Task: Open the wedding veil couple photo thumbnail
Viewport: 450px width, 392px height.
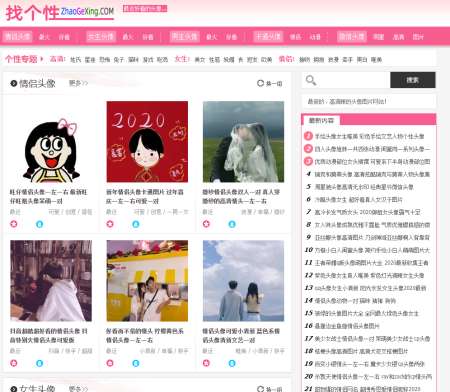Action: coord(243,142)
